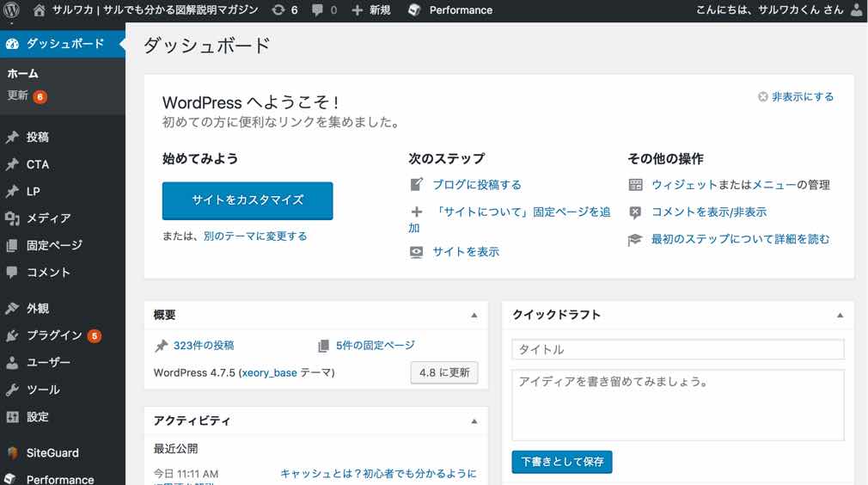Click the xeory_base theme link
Screen dimensions: 868x485
coord(269,372)
